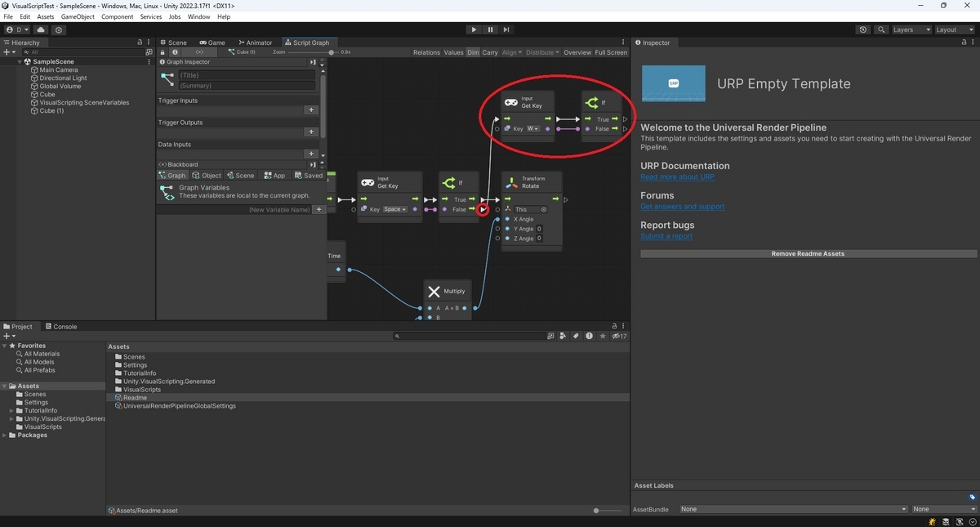980x527 pixels.
Task: Toggle the Hierarchy panel lock icon
Action: [x=140, y=42]
